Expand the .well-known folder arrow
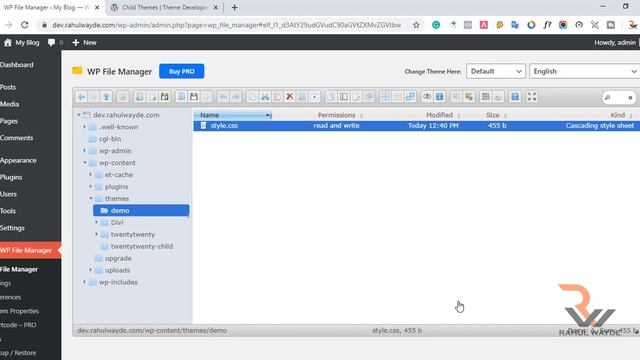The width and height of the screenshot is (640, 360). point(85,127)
